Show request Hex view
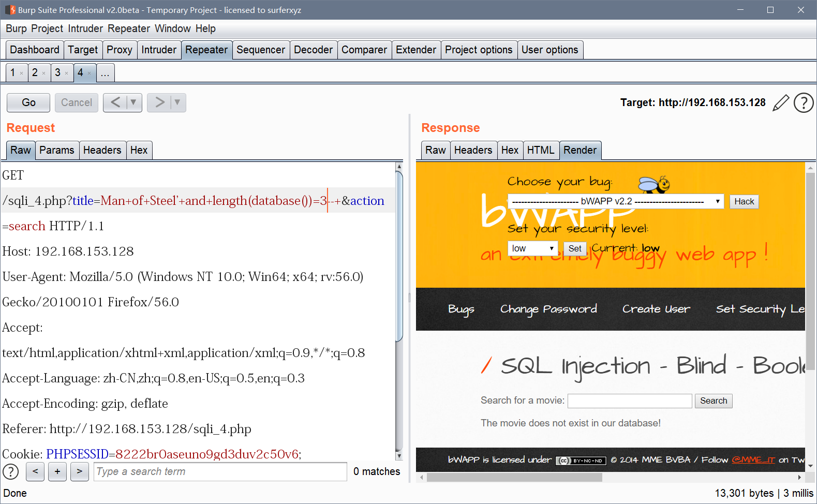Viewport: 817px width, 504px height. 139,150
